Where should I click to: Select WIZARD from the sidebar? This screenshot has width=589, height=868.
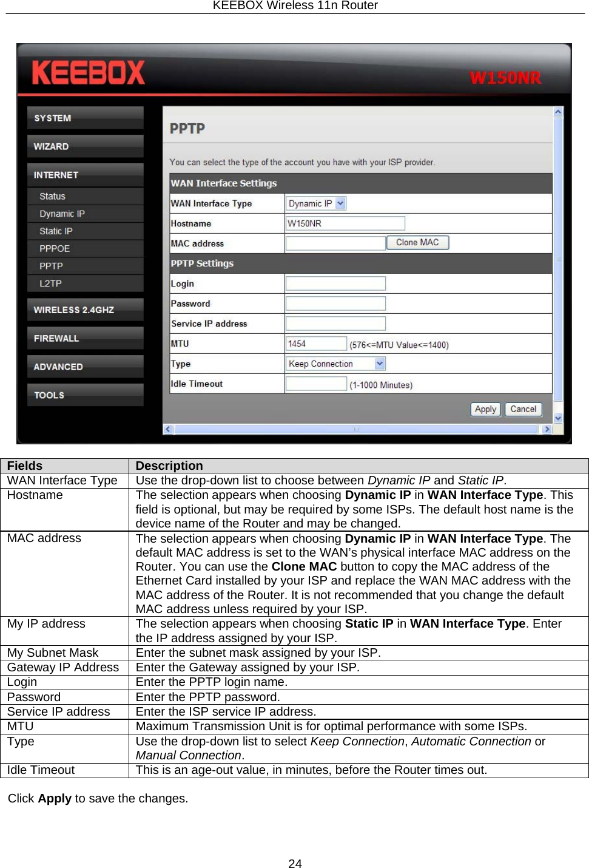click(85, 146)
